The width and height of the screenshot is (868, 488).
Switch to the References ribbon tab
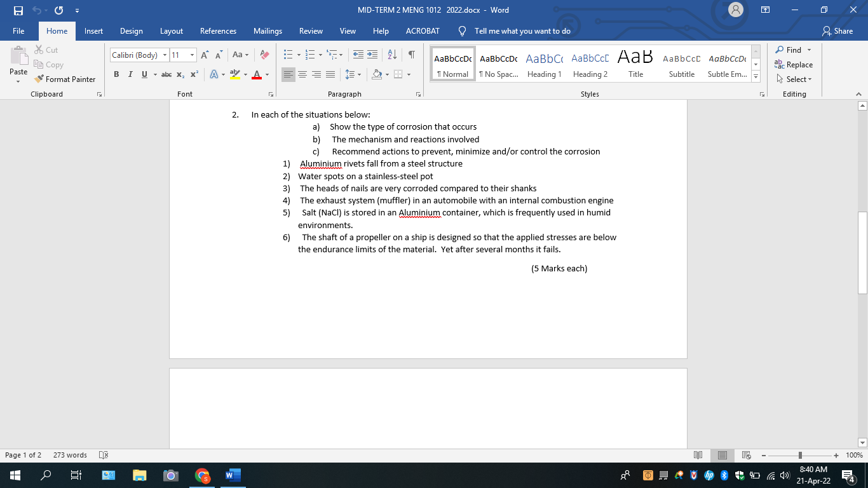point(218,30)
